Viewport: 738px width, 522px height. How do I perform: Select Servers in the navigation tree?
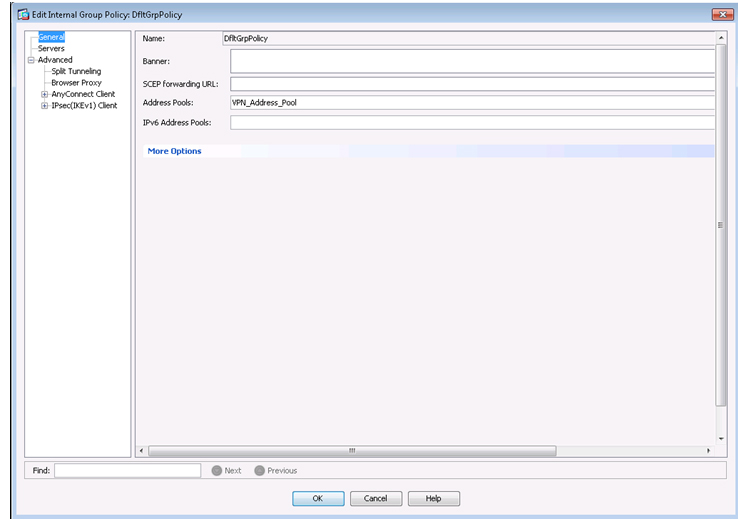(x=51, y=48)
